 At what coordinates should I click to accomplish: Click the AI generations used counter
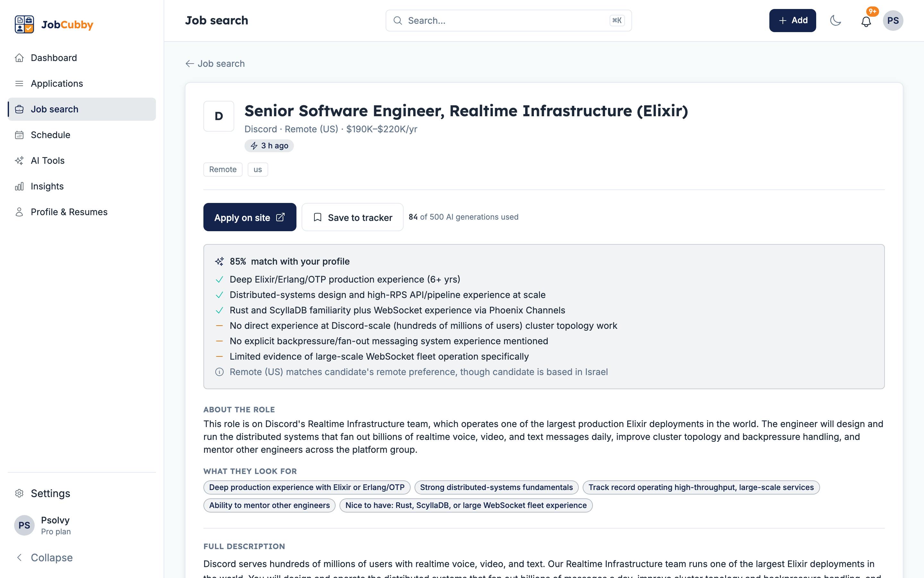[464, 217]
